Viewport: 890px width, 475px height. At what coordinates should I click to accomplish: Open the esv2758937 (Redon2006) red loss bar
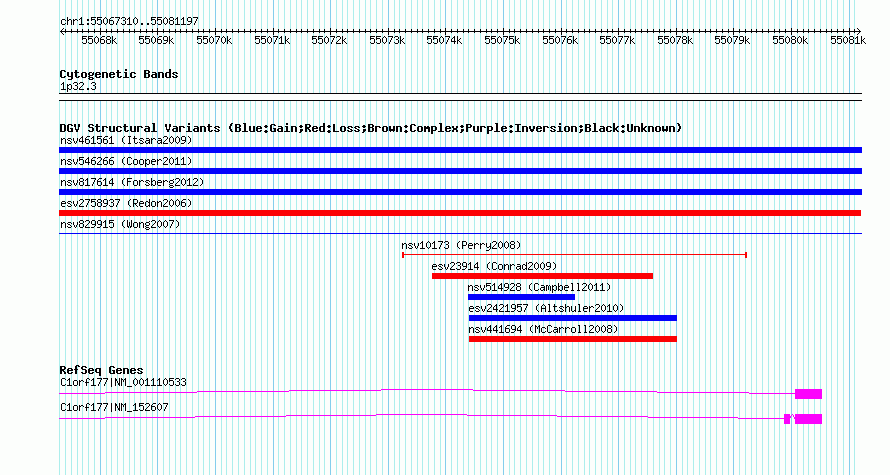460,213
